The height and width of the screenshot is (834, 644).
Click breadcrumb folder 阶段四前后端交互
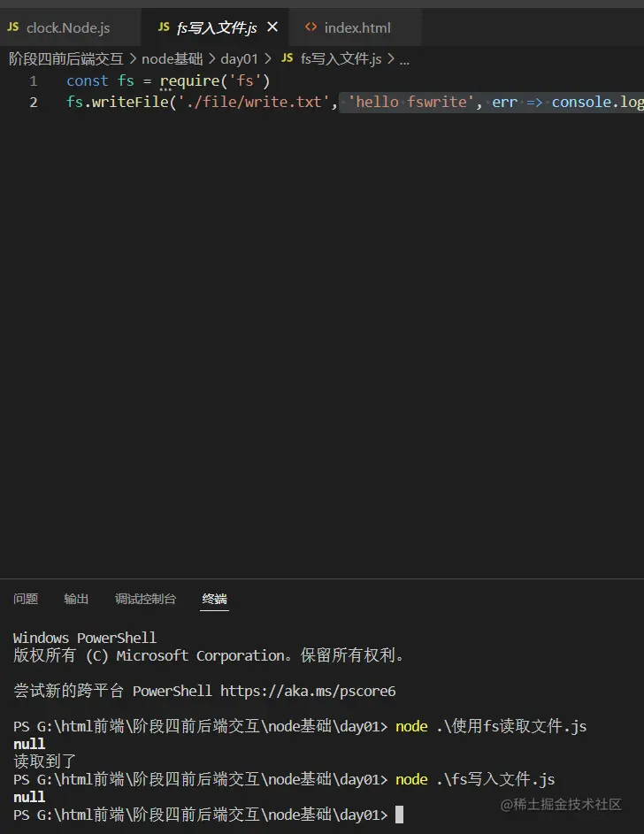[66, 58]
